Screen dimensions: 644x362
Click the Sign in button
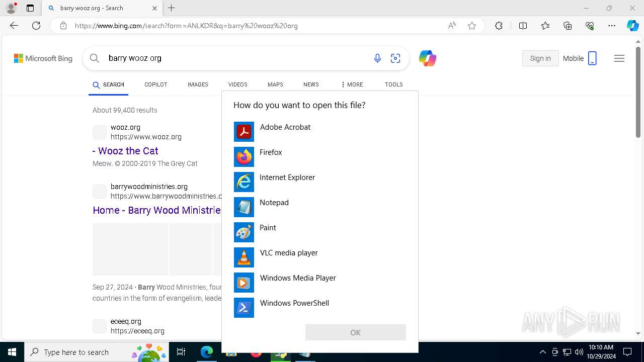pyautogui.click(x=540, y=58)
